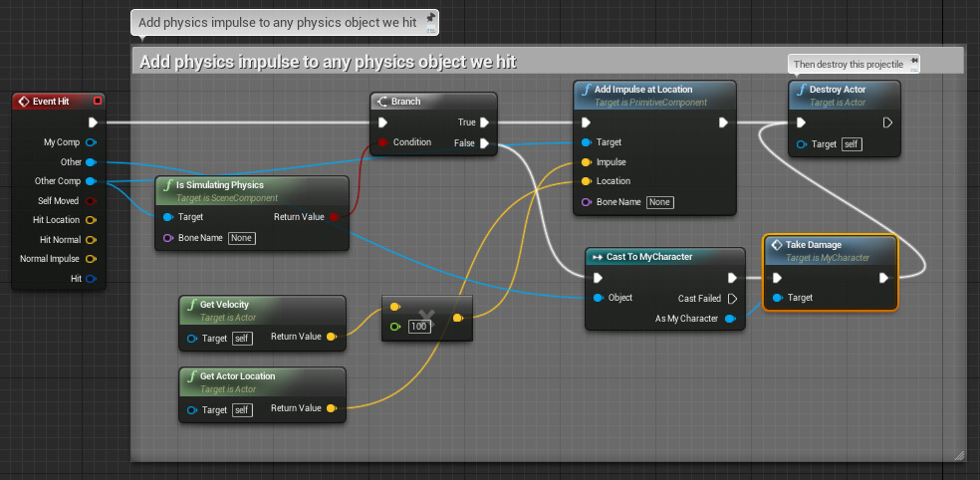Toggle pin on physics impulse comment bubble
The height and width of the screenshot is (480, 980).
click(430, 18)
